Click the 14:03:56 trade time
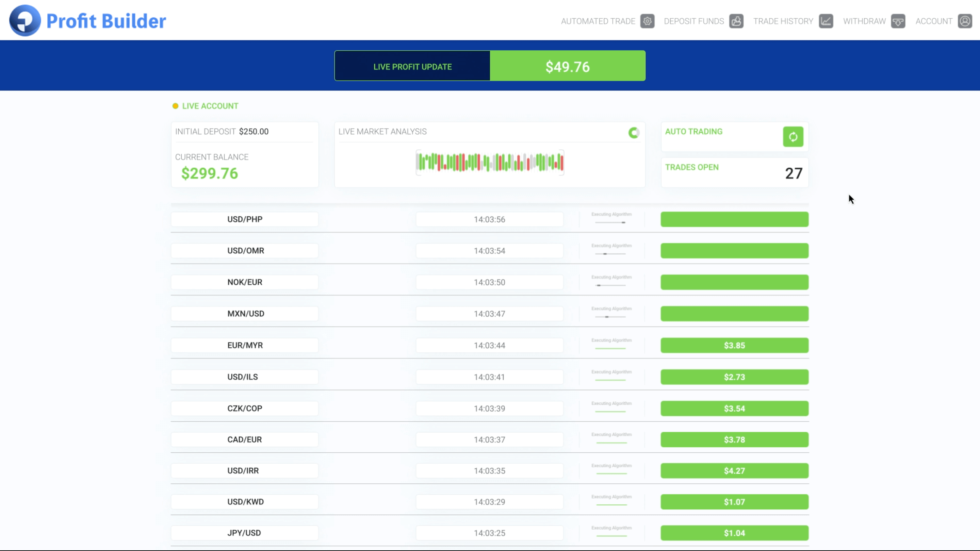 490,219
